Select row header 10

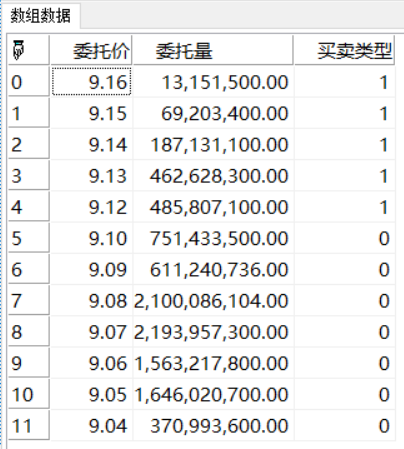coord(29,394)
